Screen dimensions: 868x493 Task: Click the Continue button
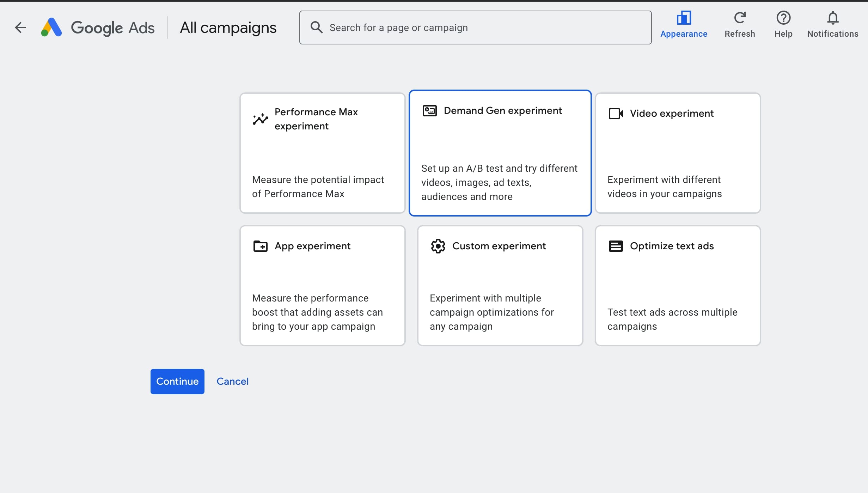[177, 381]
